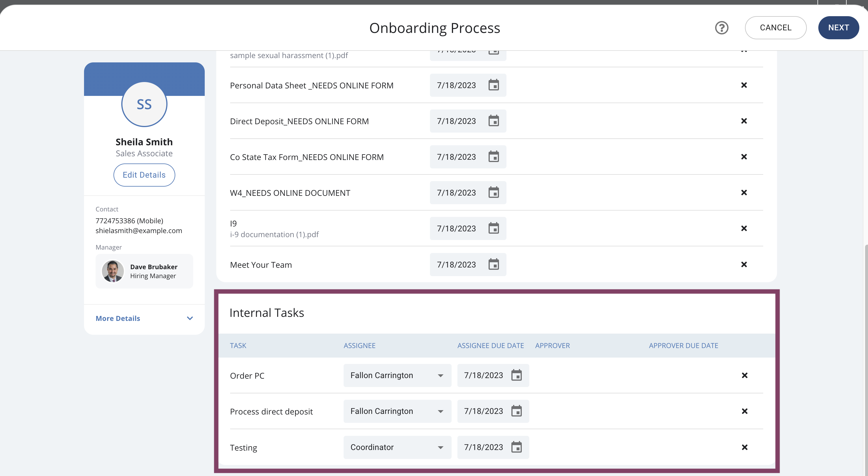Image resolution: width=868 pixels, height=476 pixels.
Task: Remove the Co State Tax Form item
Action: [744, 157]
